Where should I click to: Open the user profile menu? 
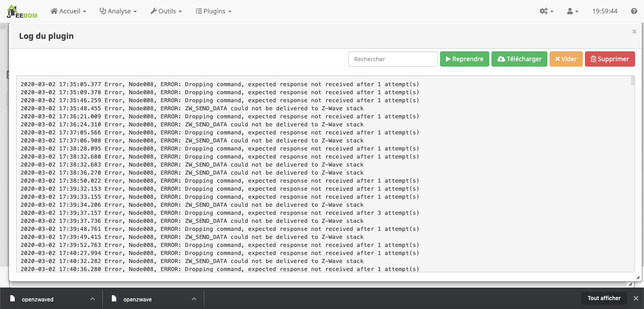[x=572, y=11]
